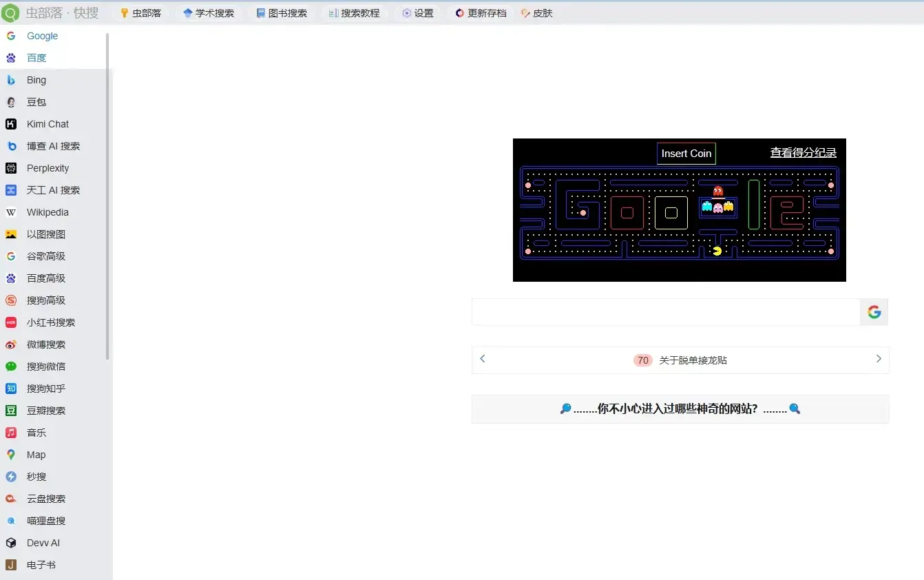Click the Google icon in the sidebar
Image resolution: width=924 pixels, height=580 pixels.
coord(11,36)
